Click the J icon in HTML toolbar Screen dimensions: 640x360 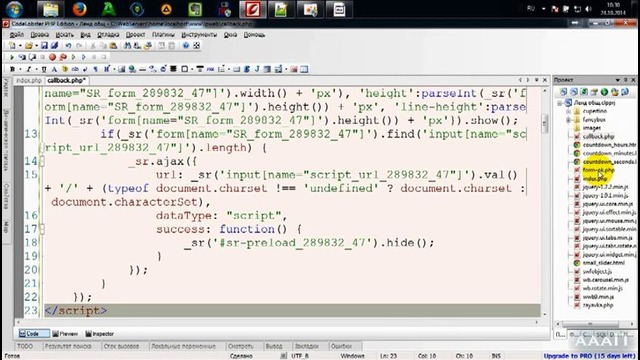257,69
